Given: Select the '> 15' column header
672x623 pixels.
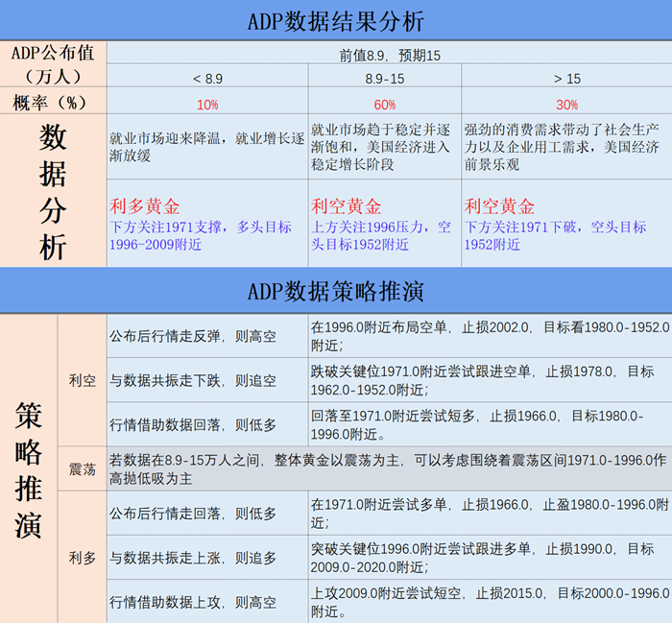Looking at the screenshot, I should pos(566,76).
